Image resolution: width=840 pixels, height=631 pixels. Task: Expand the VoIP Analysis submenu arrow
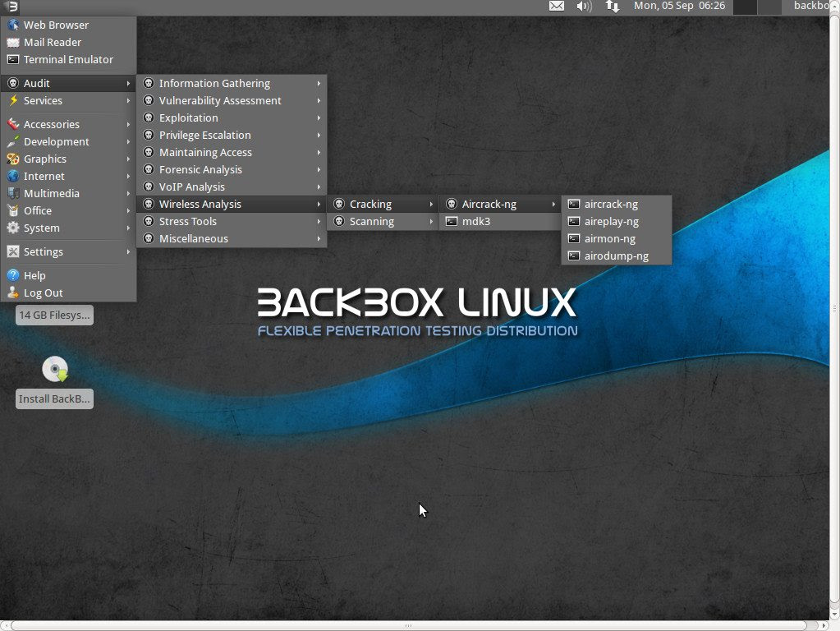coord(319,187)
